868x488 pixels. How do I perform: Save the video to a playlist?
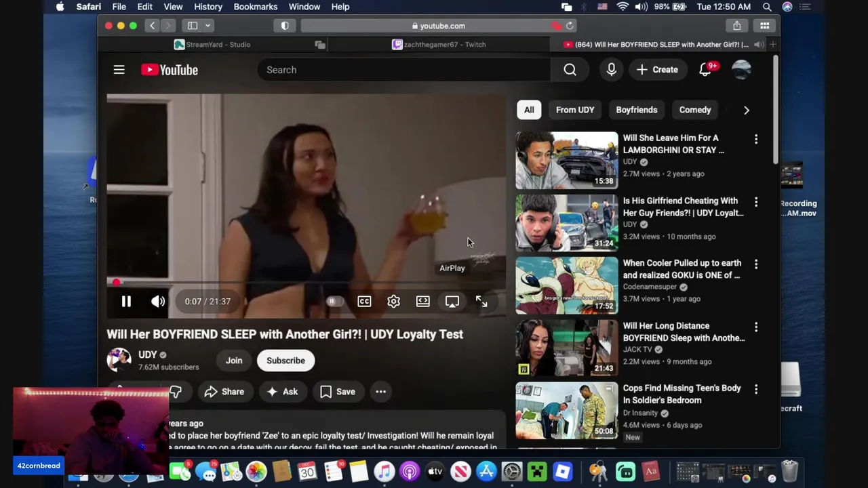tap(338, 392)
